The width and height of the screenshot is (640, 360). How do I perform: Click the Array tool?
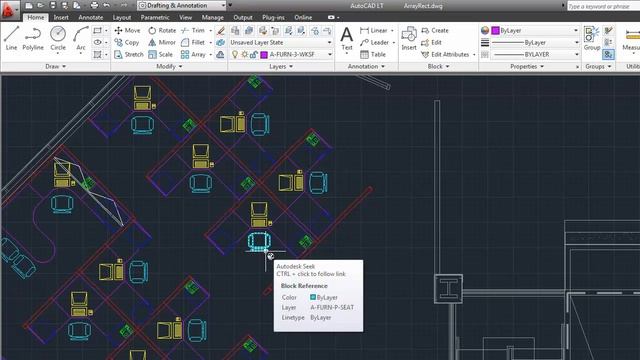[193, 54]
